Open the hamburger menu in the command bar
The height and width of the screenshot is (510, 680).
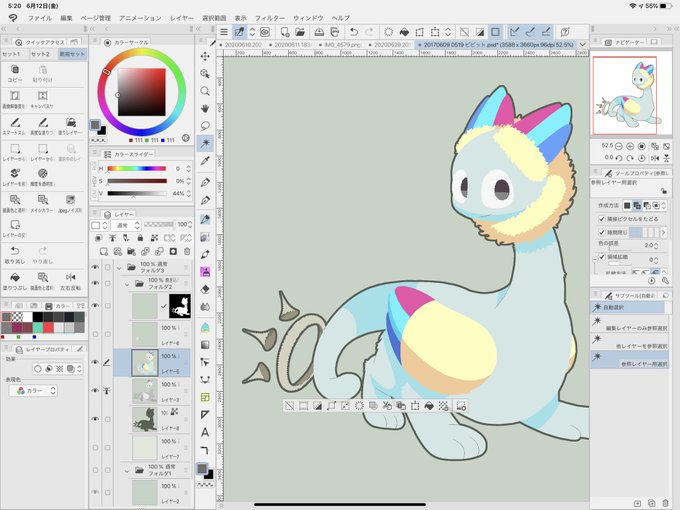tap(224, 32)
